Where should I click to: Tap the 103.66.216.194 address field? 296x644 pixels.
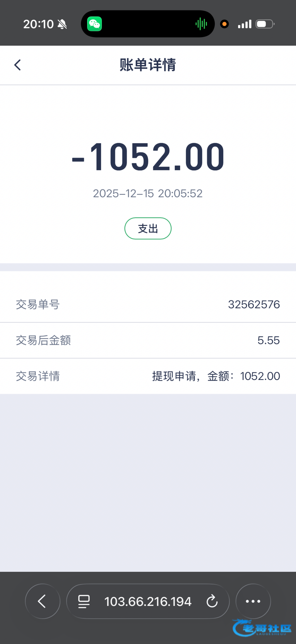click(148, 601)
